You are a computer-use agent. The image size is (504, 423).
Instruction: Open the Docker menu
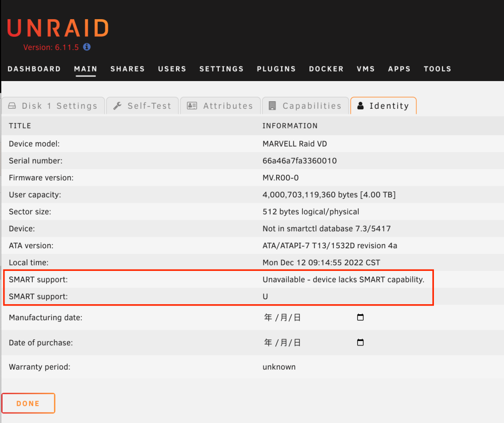tap(326, 68)
